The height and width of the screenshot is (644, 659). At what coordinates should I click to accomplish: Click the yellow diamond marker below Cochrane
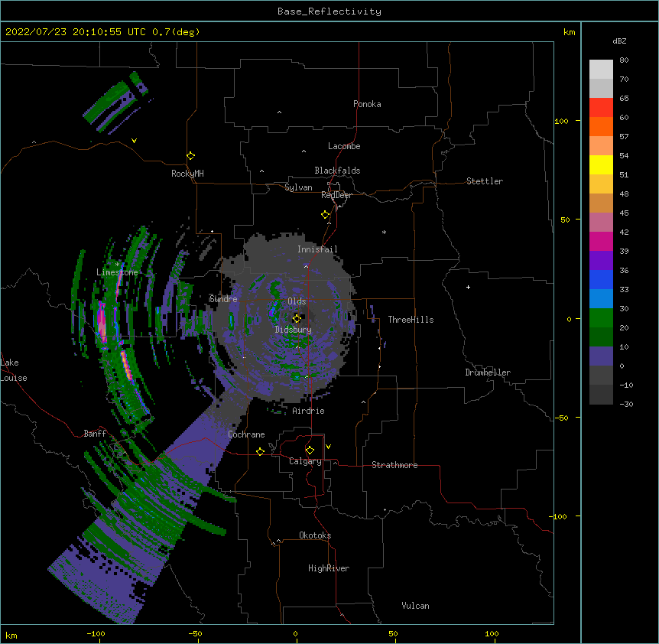coord(260,451)
